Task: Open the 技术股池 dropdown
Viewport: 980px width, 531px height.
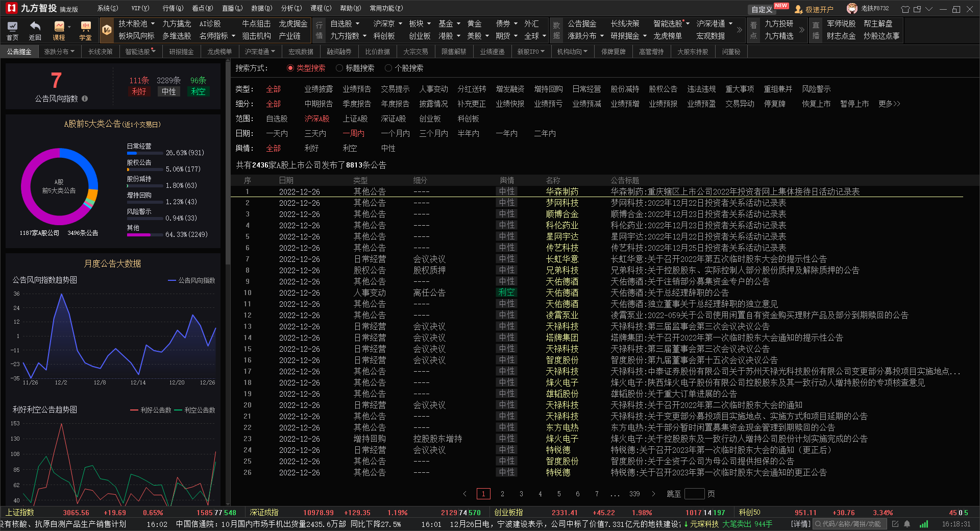Action: click(x=136, y=23)
